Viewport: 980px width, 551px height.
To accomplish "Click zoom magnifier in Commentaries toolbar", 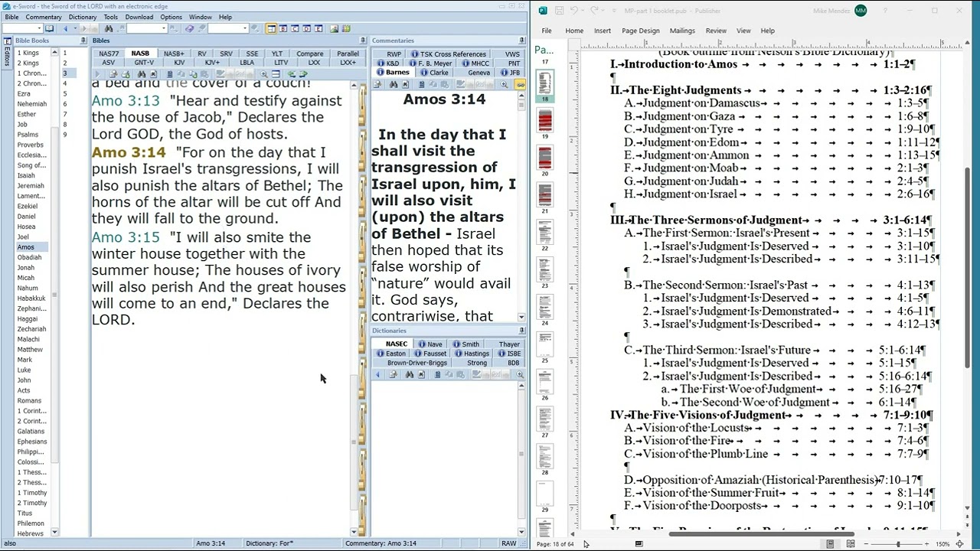I will 504,83.
